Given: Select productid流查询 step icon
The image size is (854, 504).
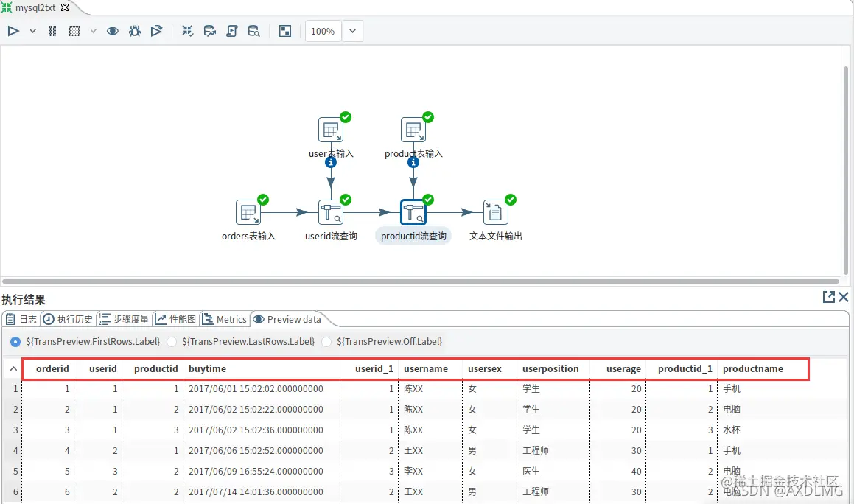Looking at the screenshot, I should tap(413, 212).
